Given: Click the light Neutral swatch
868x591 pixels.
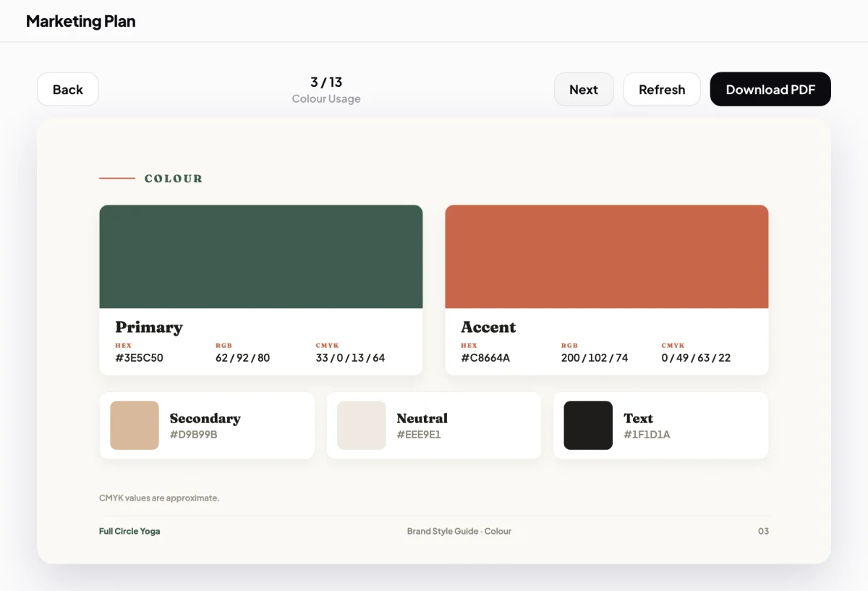Looking at the screenshot, I should click(x=362, y=425).
